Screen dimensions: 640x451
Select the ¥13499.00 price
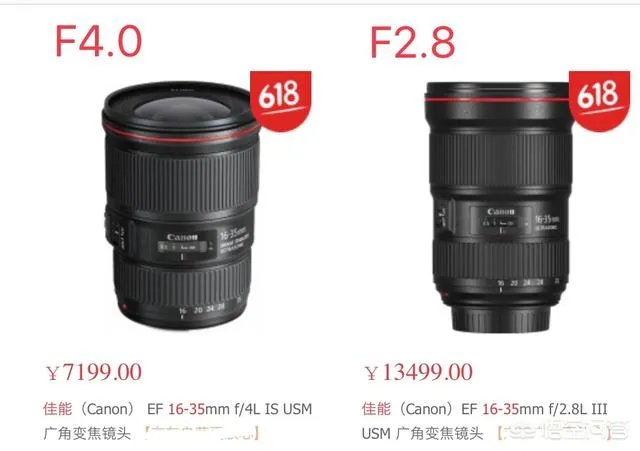point(419,372)
